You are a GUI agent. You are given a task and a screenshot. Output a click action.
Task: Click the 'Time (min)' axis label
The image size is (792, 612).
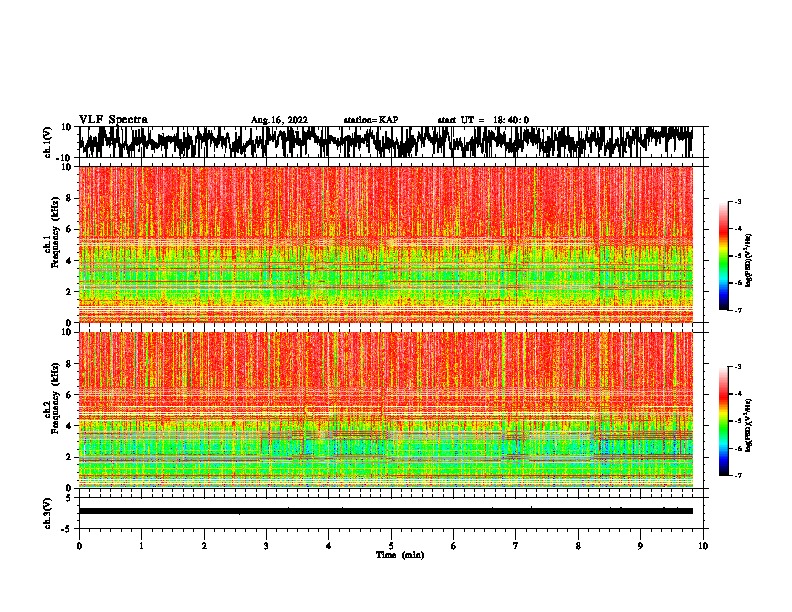coord(400,555)
